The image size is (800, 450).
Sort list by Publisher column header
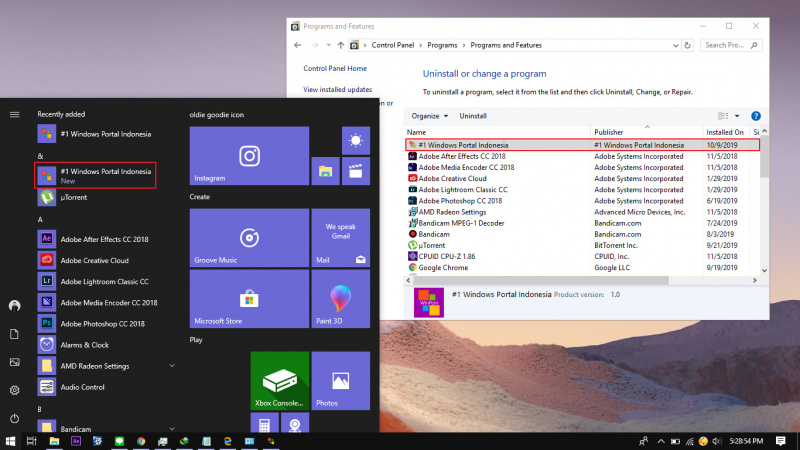[646, 132]
